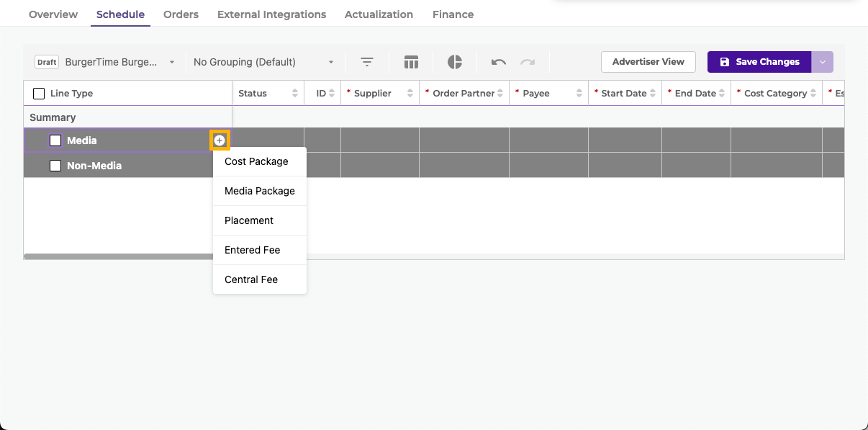Click the plus icon on Media row
Image resolution: width=868 pixels, height=430 pixels.
pyautogui.click(x=220, y=140)
